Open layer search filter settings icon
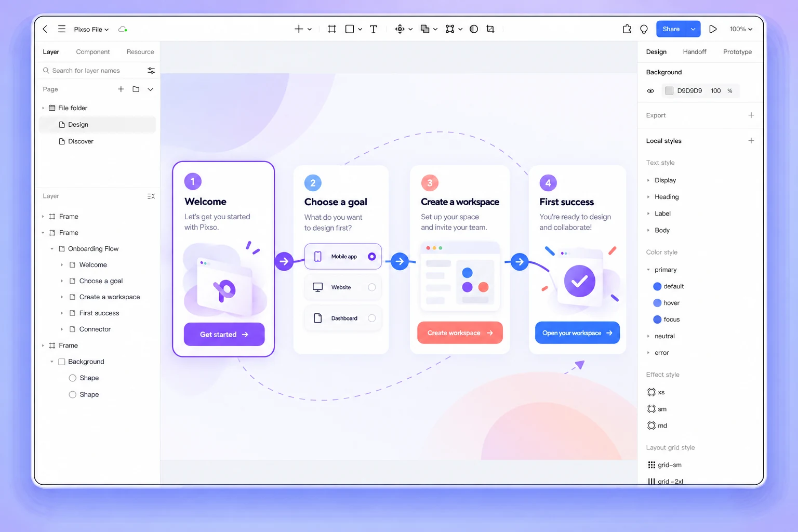Image resolution: width=798 pixels, height=532 pixels. (x=151, y=71)
